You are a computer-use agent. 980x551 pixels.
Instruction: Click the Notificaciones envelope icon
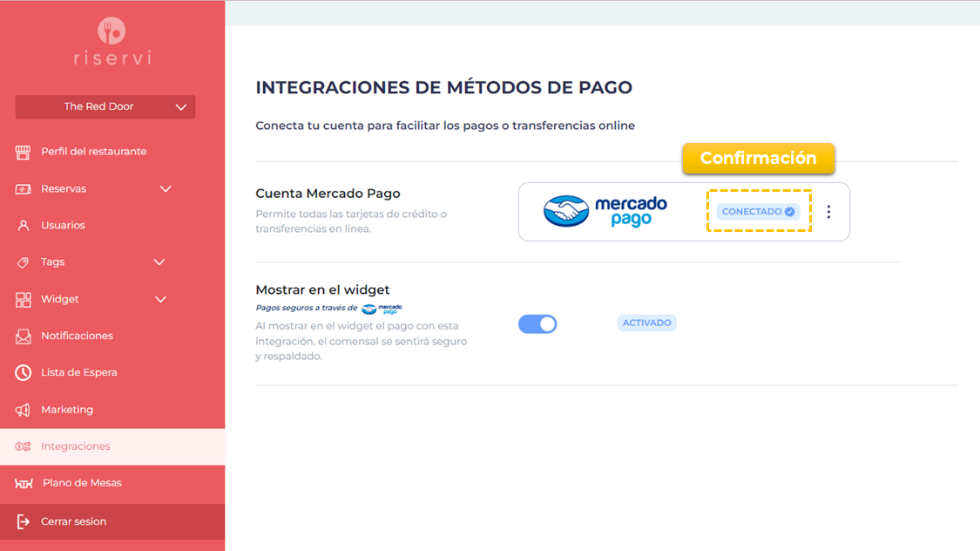point(24,337)
